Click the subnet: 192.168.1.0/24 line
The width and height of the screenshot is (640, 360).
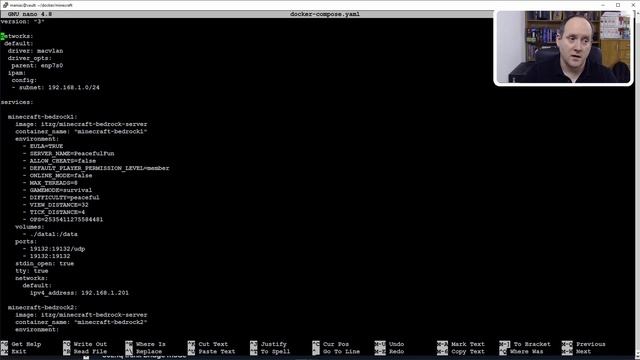pos(56,88)
